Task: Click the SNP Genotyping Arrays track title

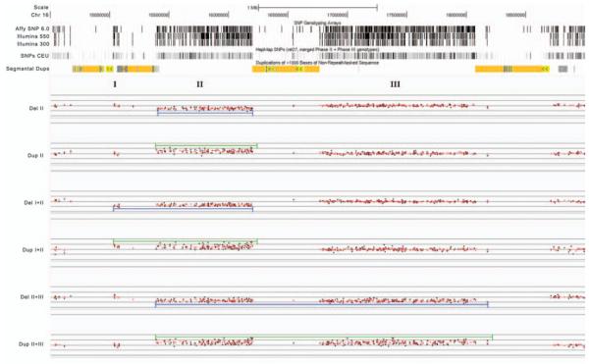Action: tap(317, 23)
